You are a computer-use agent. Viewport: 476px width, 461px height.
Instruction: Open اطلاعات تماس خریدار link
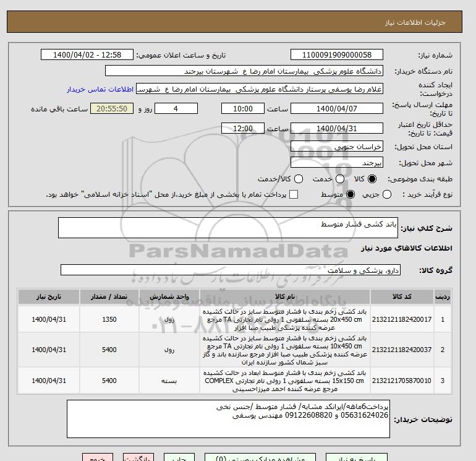[x=100, y=89]
